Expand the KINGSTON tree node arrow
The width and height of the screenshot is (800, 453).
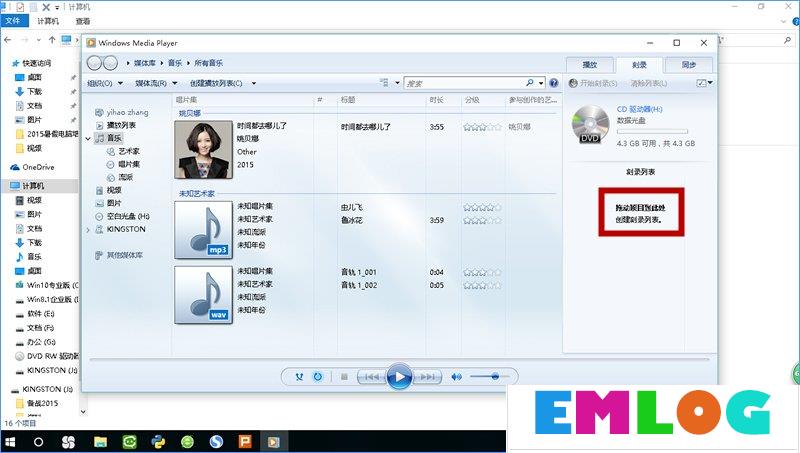pos(88,230)
